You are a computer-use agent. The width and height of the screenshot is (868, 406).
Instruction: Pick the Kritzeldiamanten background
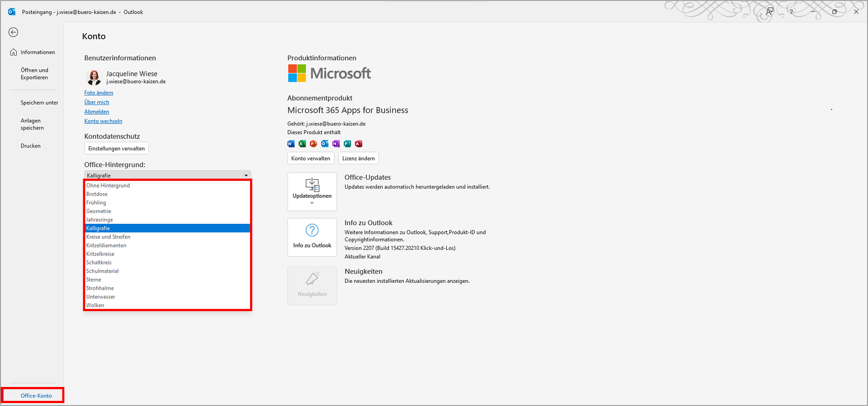point(168,245)
